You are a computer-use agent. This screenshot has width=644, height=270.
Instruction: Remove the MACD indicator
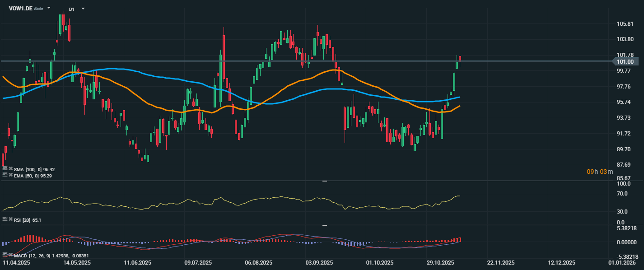click(10, 255)
